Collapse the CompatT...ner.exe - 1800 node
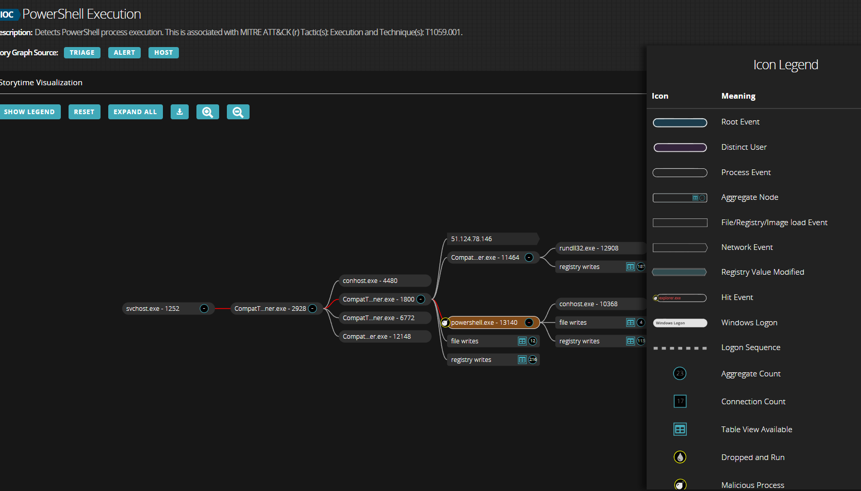The image size is (861, 491). pos(421,299)
